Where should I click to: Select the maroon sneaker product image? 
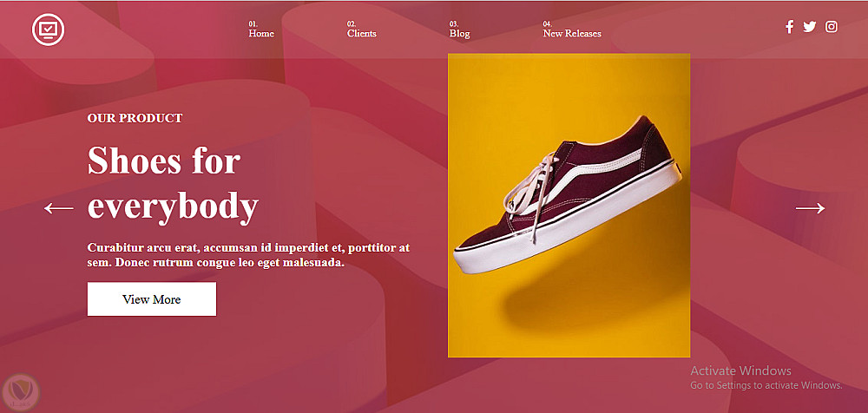[569, 206]
